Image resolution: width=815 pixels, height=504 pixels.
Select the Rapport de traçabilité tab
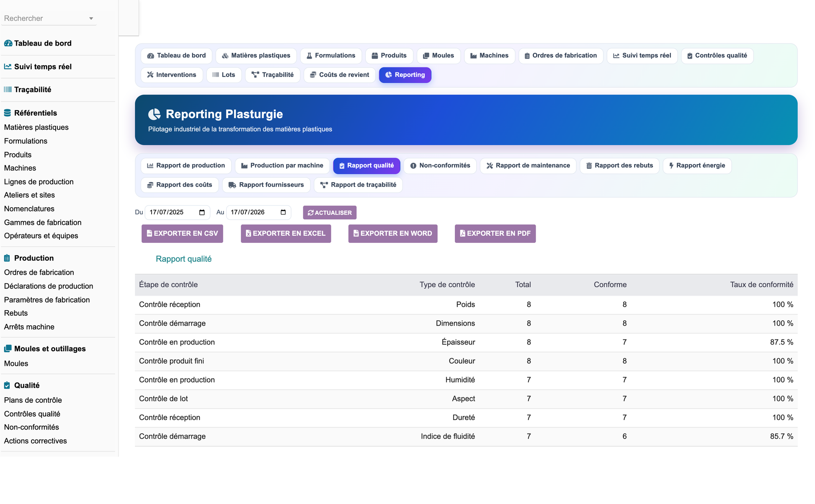(358, 185)
